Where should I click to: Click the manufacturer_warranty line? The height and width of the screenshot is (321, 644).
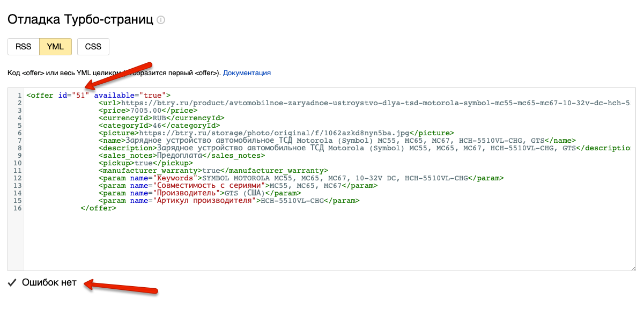click(212, 171)
